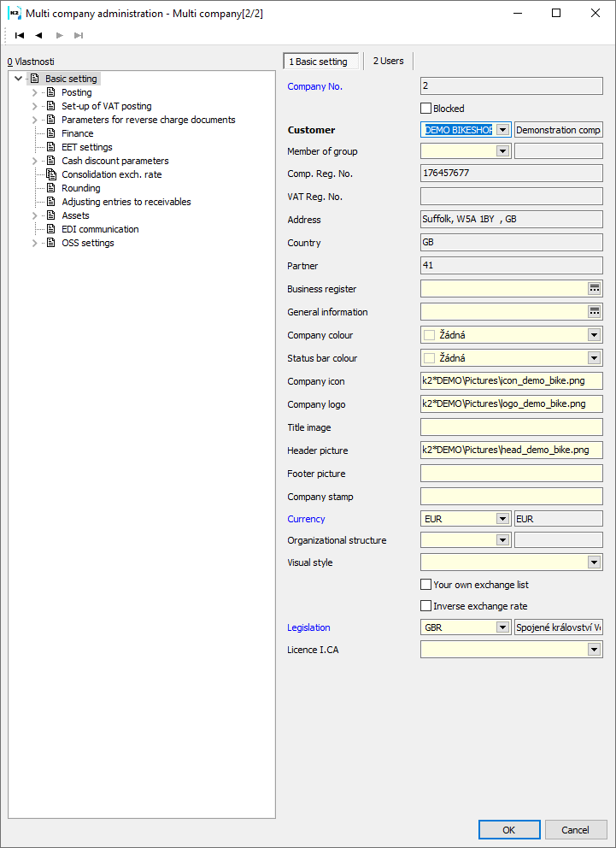Click stacked document icon beside Consolidation exch. rate
Image resolution: width=616 pixels, height=848 pixels.
click(x=50, y=174)
